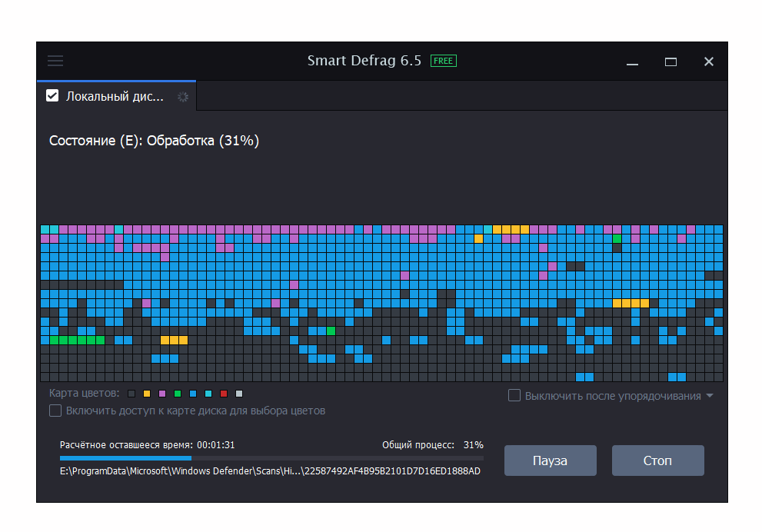Click the purple legend color square

162,394
